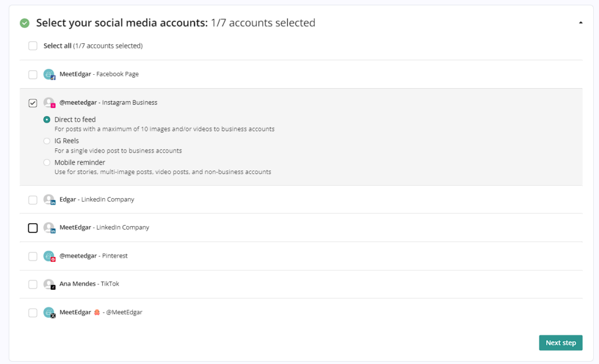Click @meetedgar Instagram Business avatar icon
This screenshot has height=364, width=599.
click(x=49, y=103)
